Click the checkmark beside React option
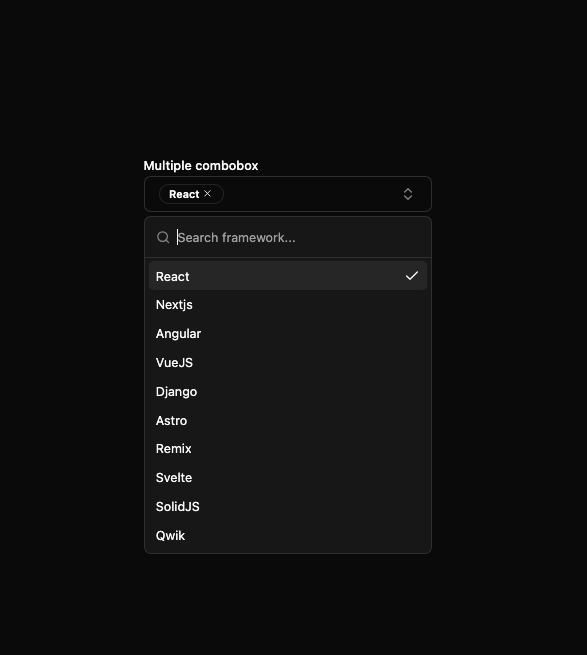Viewport: 587px width, 655px height. [412, 276]
